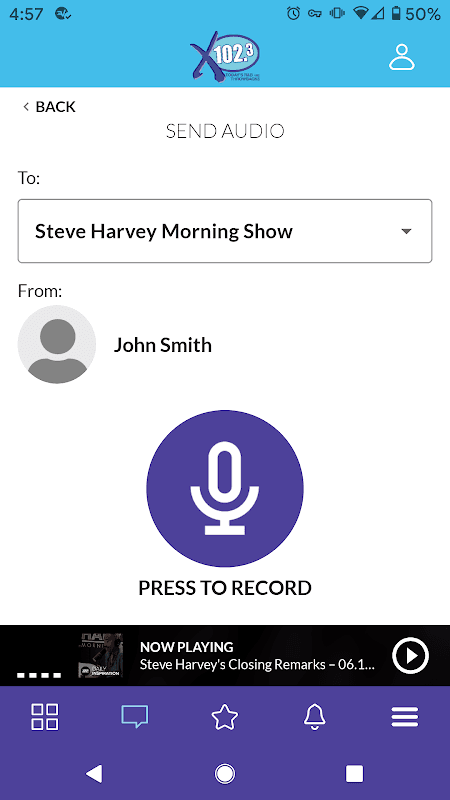Tap the X102.3 station logo

225,57
